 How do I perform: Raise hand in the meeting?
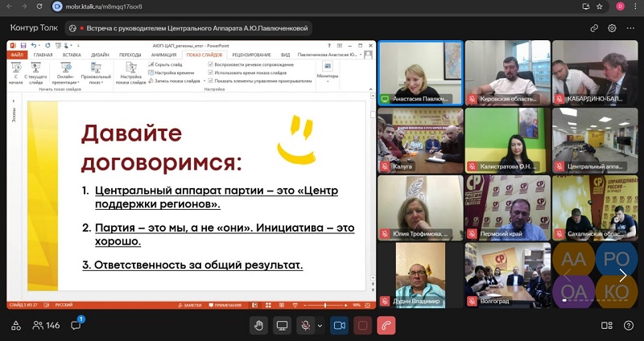(258, 326)
